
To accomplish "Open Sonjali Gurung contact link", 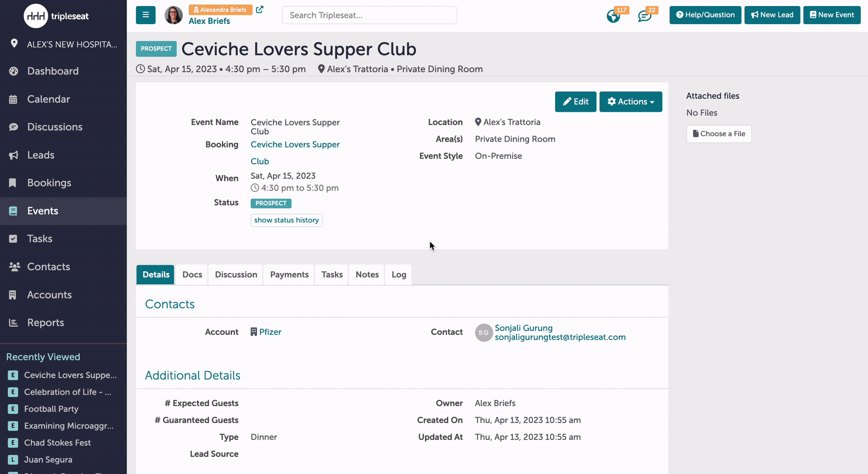I will click(524, 328).
